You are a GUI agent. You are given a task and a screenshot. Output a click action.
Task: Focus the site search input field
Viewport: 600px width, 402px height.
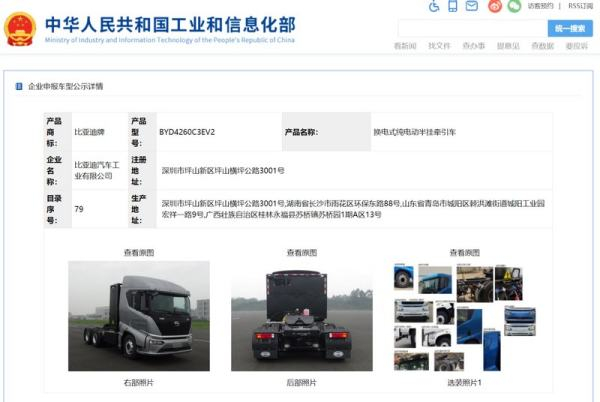[473, 29]
